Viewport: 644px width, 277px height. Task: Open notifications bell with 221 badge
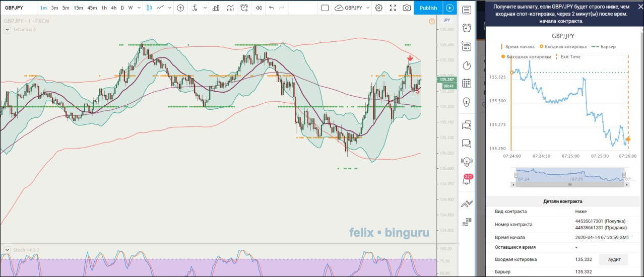click(x=467, y=180)
